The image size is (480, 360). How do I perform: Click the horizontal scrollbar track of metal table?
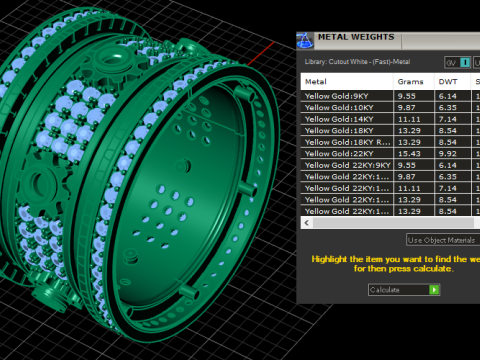(393, 223)
